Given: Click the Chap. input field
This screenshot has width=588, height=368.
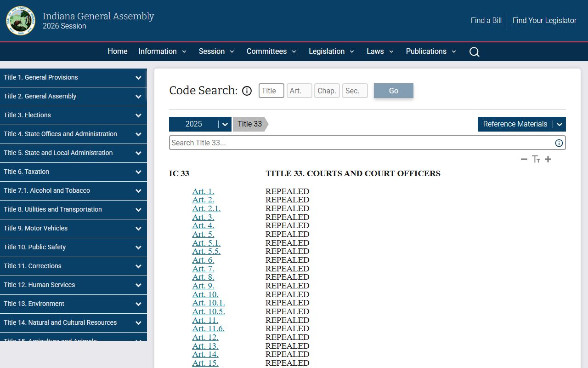Looking at the screenshot, I should click(327, 91).
